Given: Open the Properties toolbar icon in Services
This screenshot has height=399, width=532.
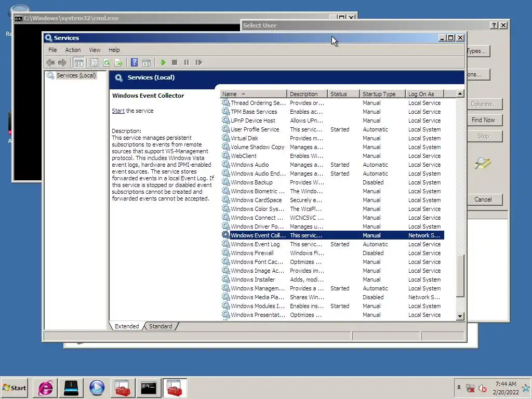Looking at the screenshot, I should [94, 62].
